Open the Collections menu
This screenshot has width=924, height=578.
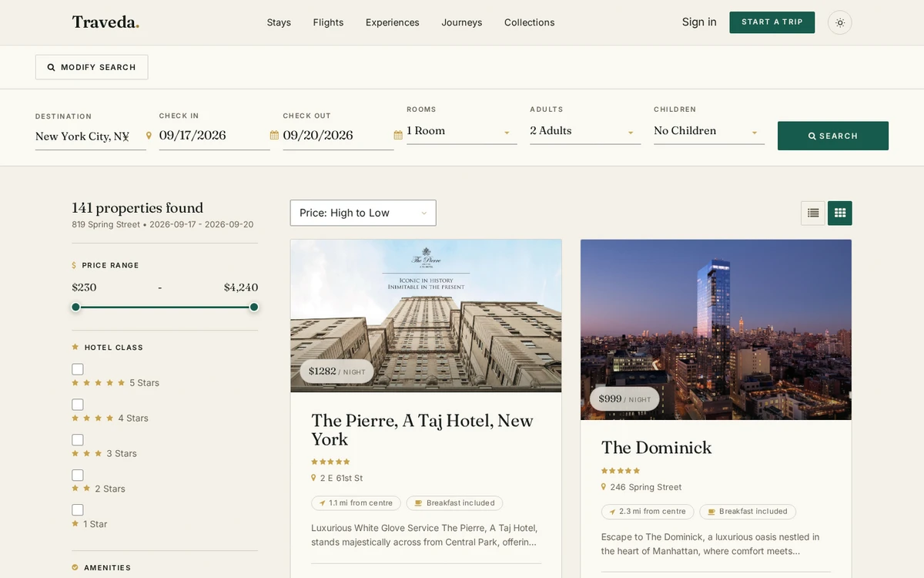tap(530, 22)
